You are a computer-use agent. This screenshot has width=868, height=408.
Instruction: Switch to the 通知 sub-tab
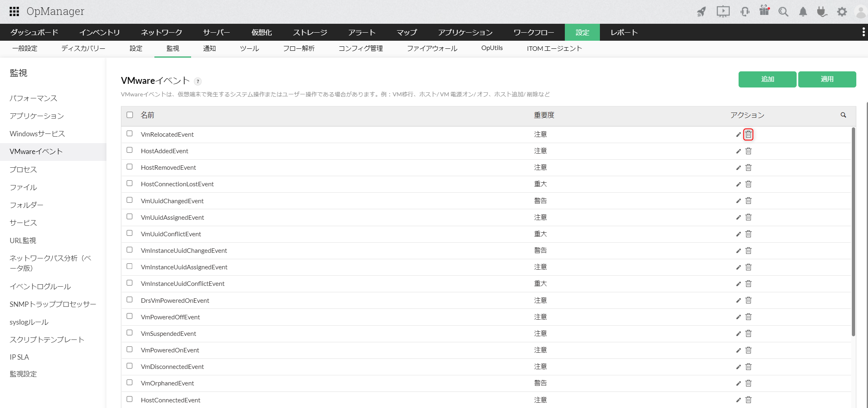[x=209, y=48]
